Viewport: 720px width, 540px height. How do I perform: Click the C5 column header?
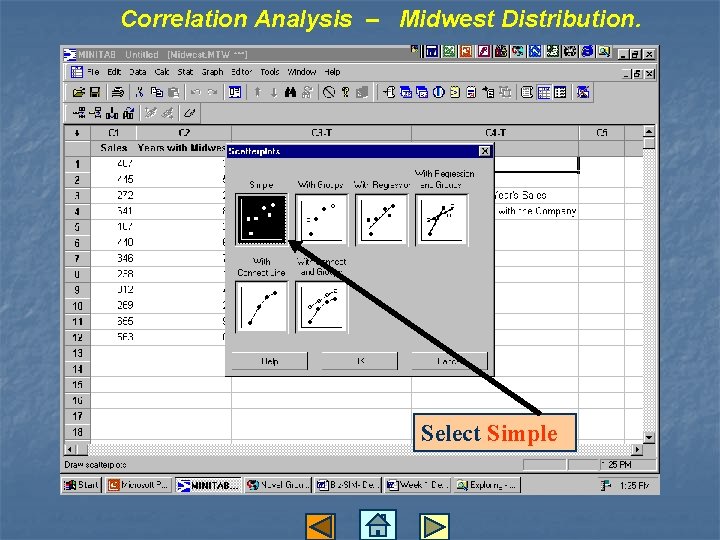tap(602, 133)
